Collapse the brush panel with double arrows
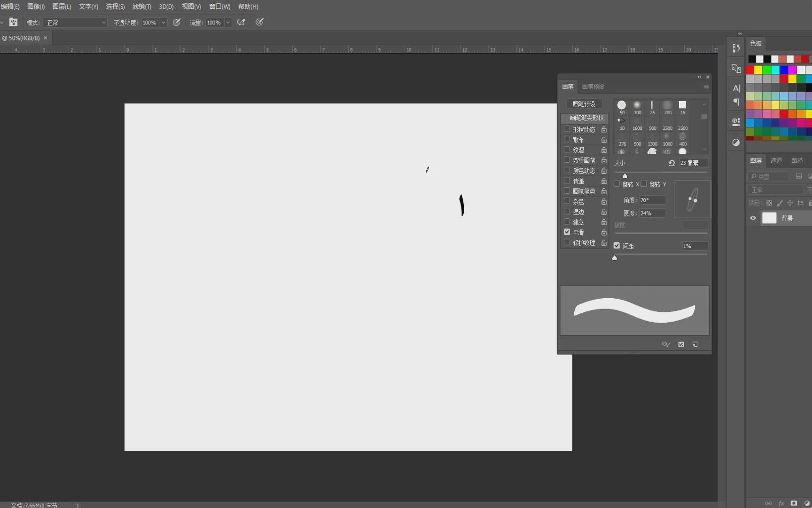 point(699,77)
